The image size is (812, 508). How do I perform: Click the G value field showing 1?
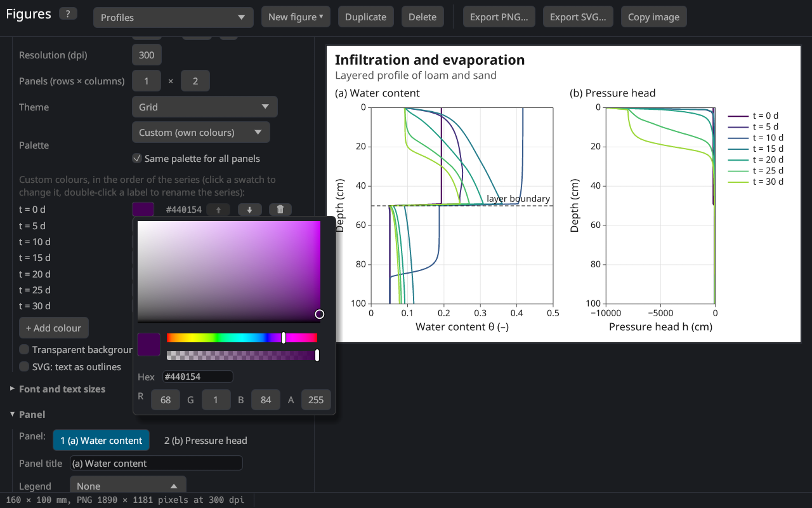pyautogui.click(x=216, y=399)
